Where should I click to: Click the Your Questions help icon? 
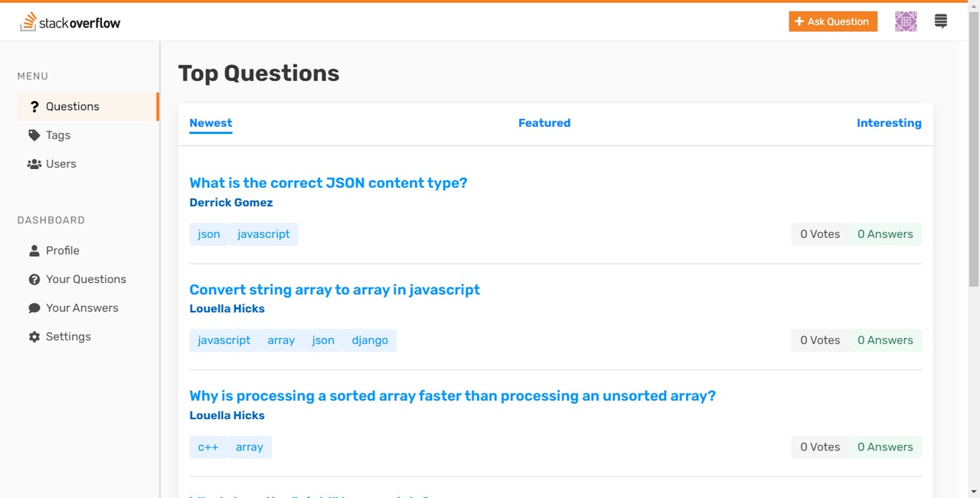(34, 279)
